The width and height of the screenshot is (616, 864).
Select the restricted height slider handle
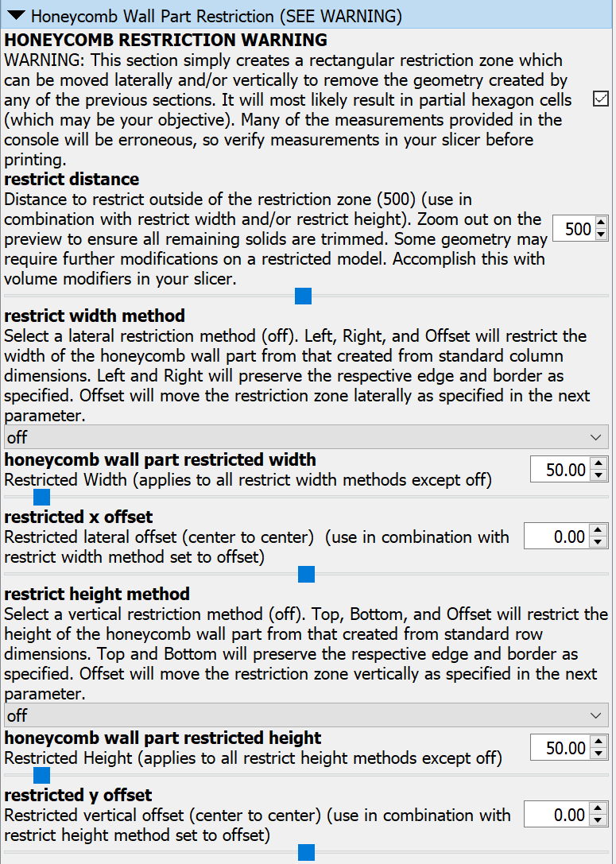pos(42,775)
